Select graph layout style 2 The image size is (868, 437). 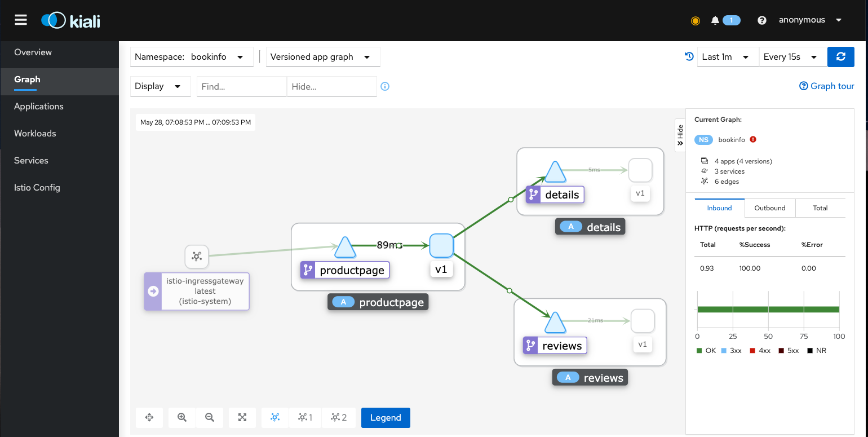pos(339,418)
